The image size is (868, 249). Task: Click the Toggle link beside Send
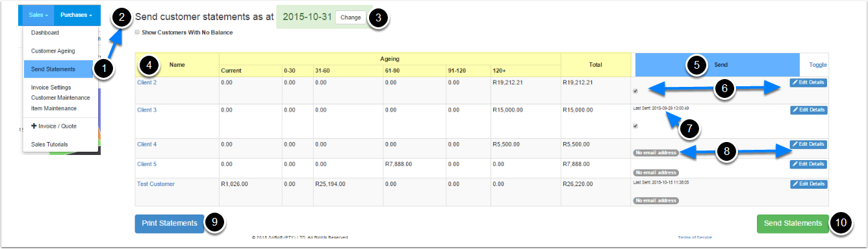[x=818, y=65]
